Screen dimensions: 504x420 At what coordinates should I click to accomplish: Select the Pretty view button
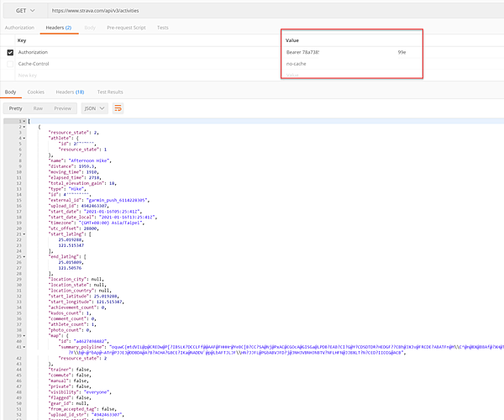(x=15, y=108)
